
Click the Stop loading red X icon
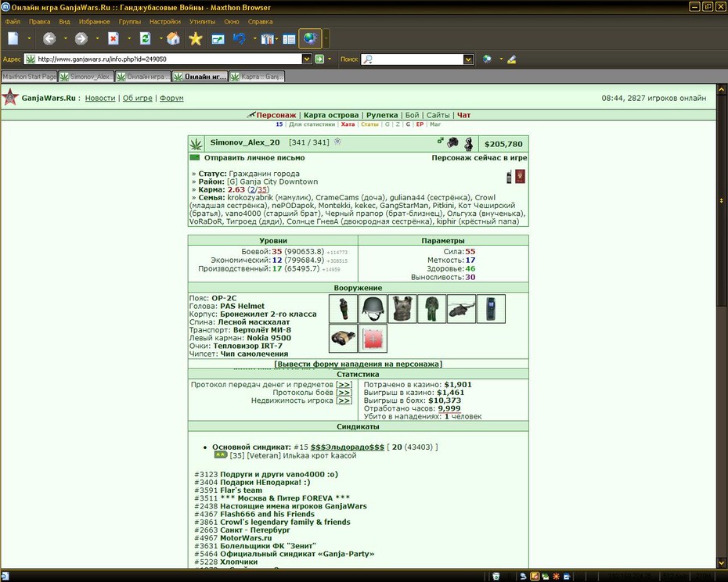click(114, 38)
